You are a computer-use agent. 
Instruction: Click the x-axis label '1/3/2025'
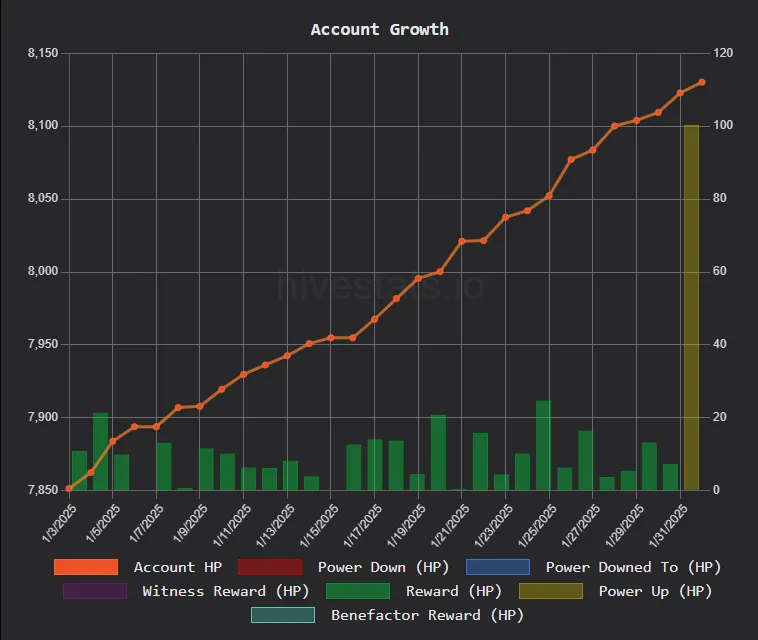(x=59, y=523)
